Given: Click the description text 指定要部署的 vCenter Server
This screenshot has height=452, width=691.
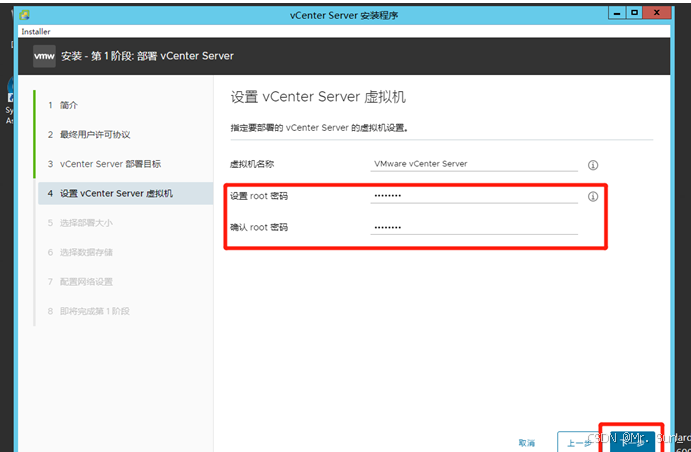Looking at the screenshot, I should point(319,128).
